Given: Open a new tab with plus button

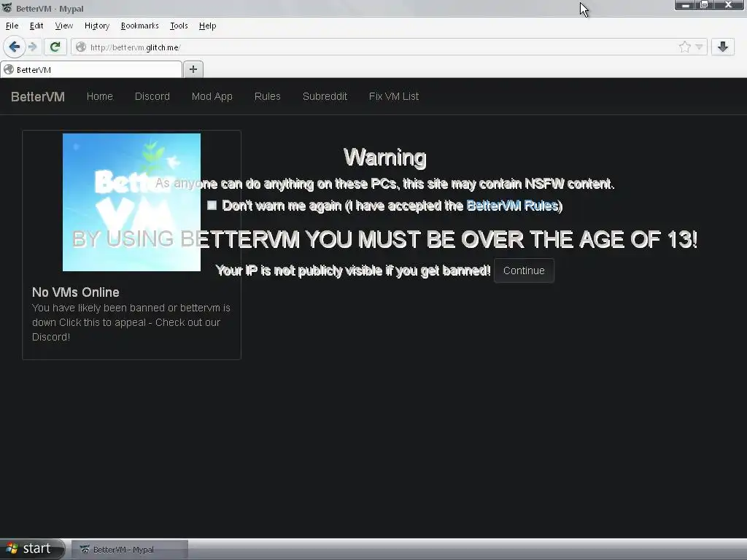Looking at the screenshot, I should point(193,69).
